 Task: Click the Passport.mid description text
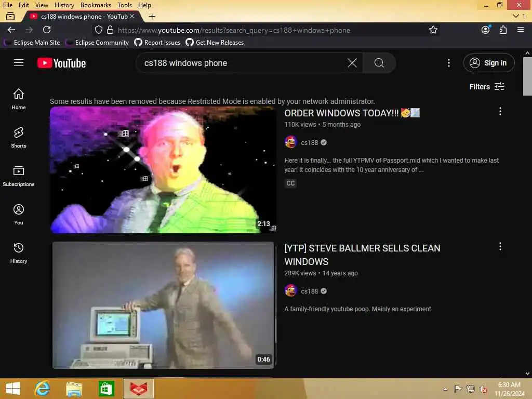click(x=391, y=165)
